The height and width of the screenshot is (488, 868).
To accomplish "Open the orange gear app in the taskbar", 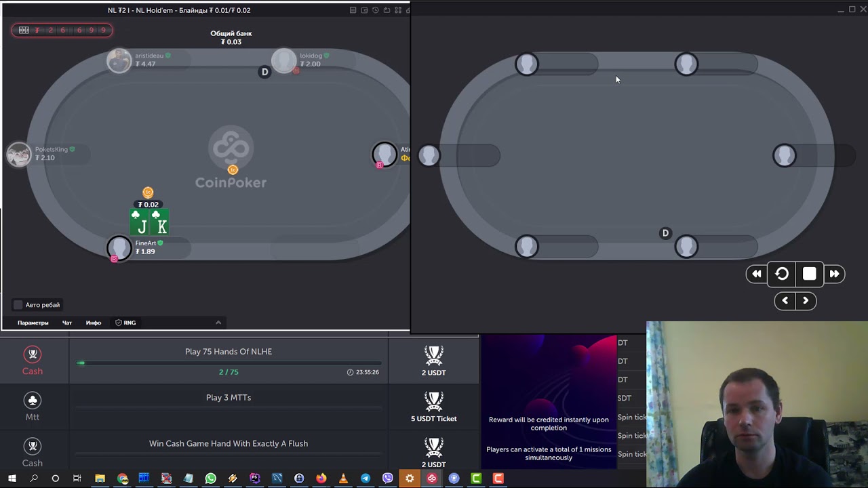I will click(x=410, y=479).
